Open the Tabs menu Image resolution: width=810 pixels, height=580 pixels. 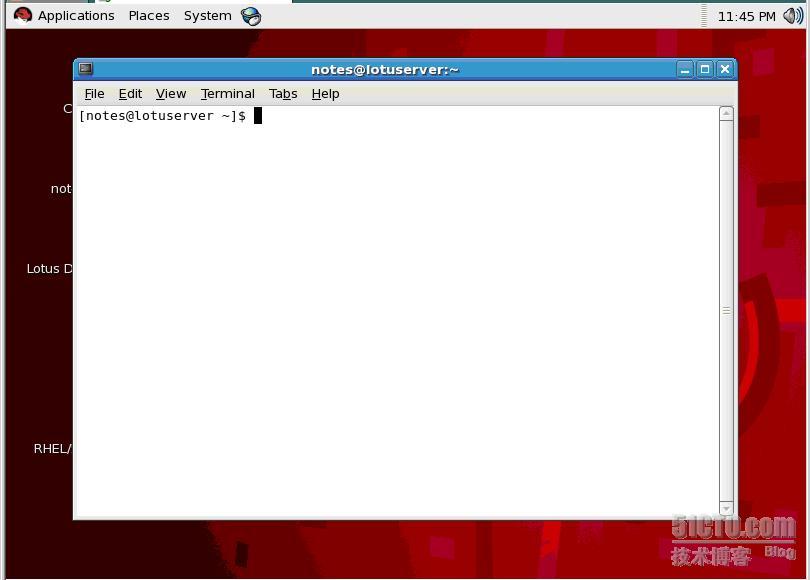click(283, 94)
